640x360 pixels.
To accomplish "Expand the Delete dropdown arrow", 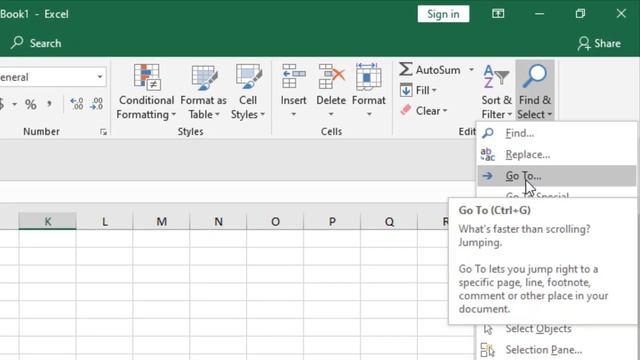I will [331, 114].
